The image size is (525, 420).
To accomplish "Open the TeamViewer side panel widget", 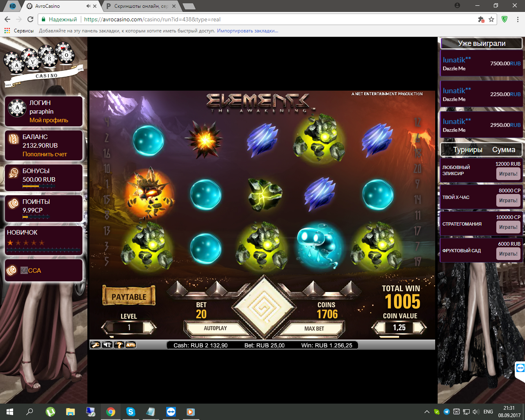I will click(x=520, y=368).
